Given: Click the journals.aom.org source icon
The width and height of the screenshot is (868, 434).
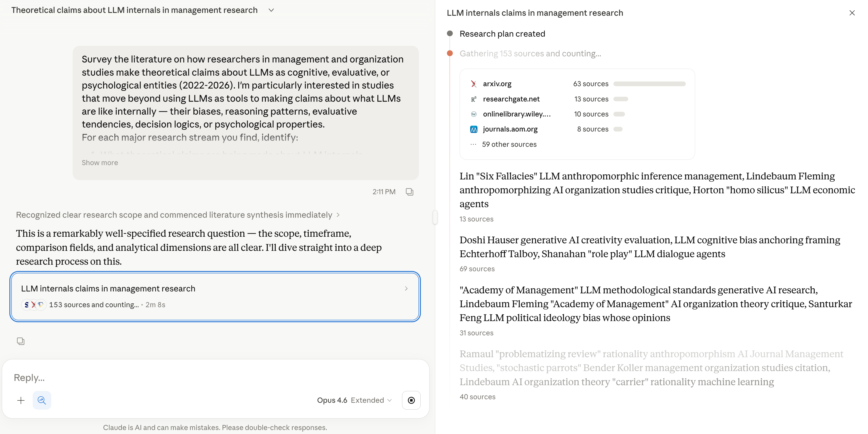Looking at the screenshot, I should coord(474,129).
